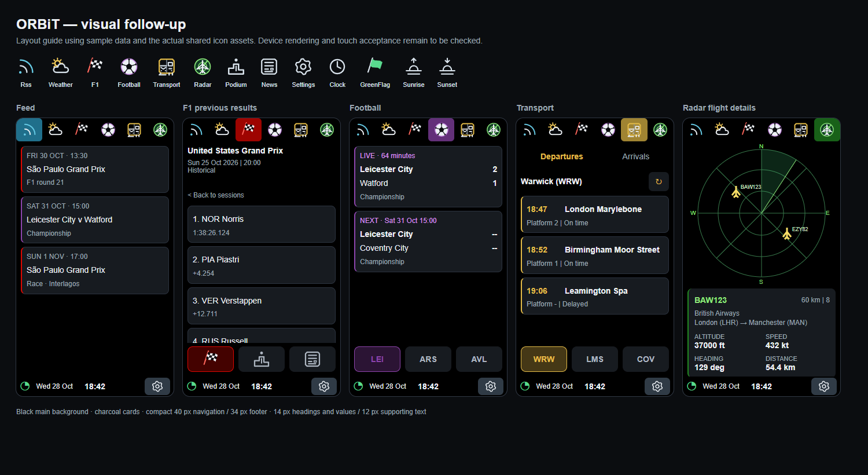Open the FRI 30 OCT São Paulo Grand Prix card
This screenshot has height=475, width=868.
95,169
